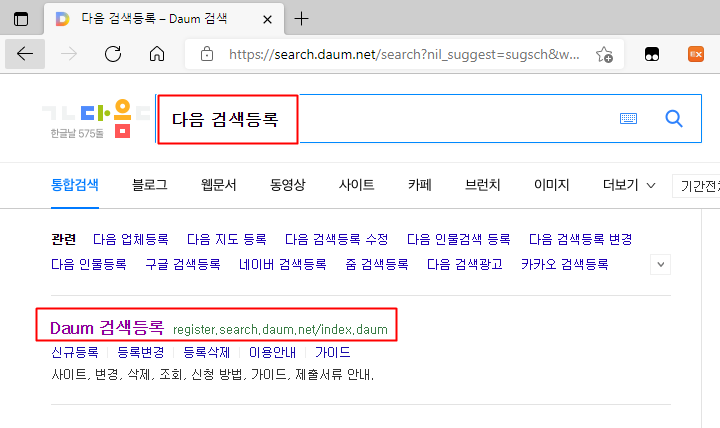Open a new tab with plus button

(301, 19)
